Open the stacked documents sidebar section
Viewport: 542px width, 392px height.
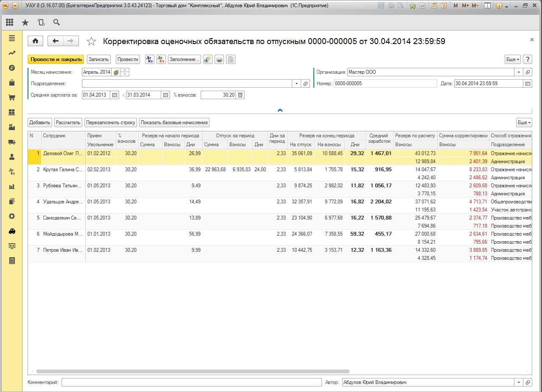tap(12, 201)
